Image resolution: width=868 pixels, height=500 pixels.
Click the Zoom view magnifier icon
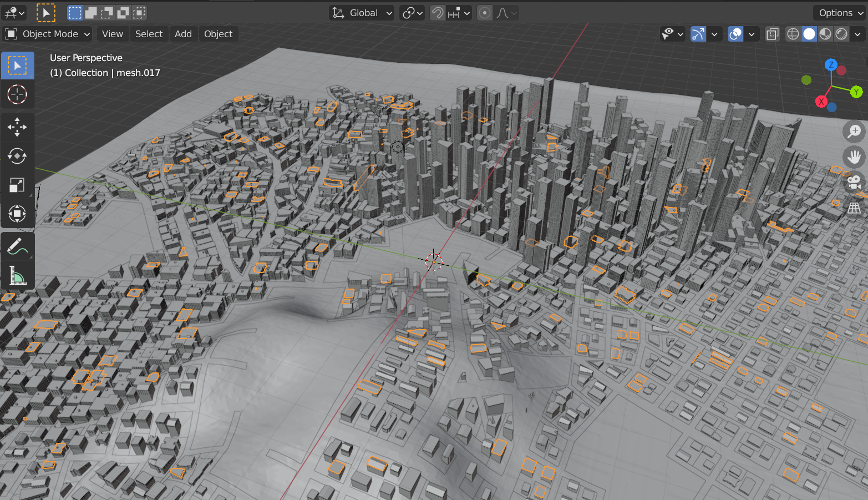[x=854, y=132]
